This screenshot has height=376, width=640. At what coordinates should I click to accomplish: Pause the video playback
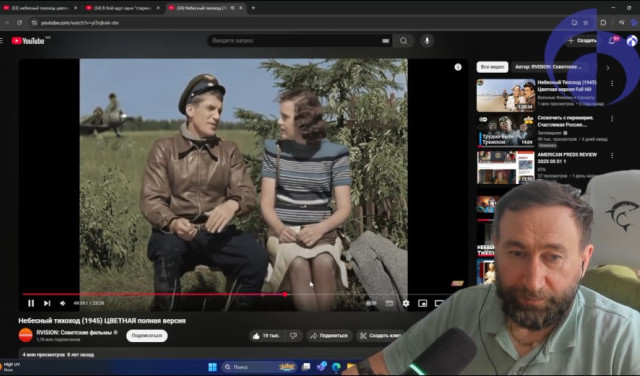coord(31,303)
